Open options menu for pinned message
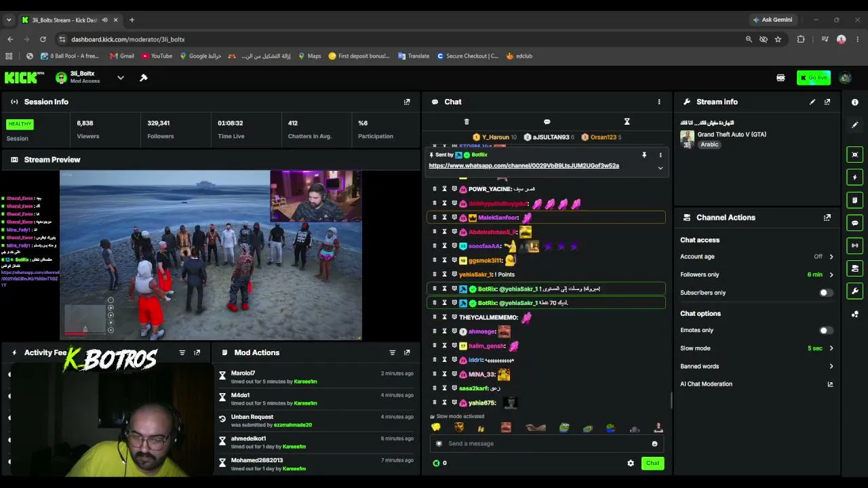 [660, 155]
